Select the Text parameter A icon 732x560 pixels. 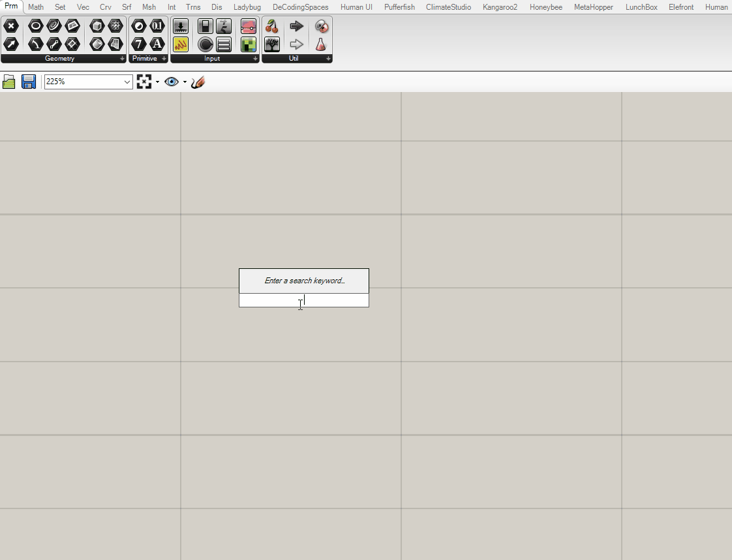157,44
